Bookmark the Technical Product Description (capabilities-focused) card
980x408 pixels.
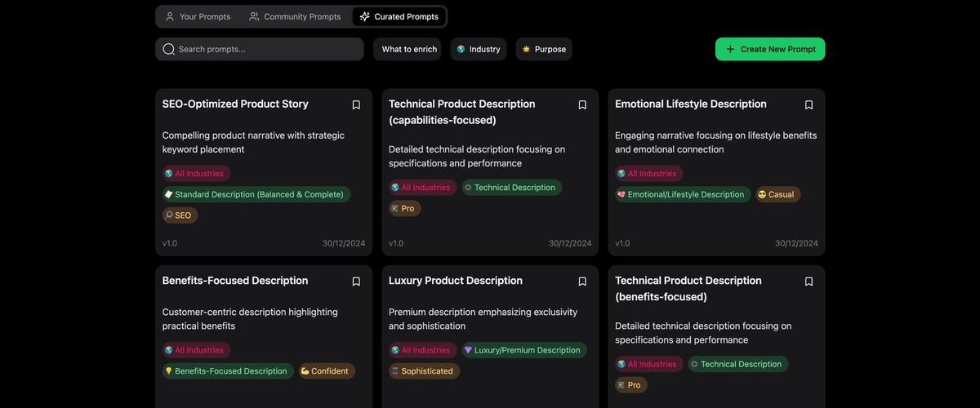coord(582,104)
